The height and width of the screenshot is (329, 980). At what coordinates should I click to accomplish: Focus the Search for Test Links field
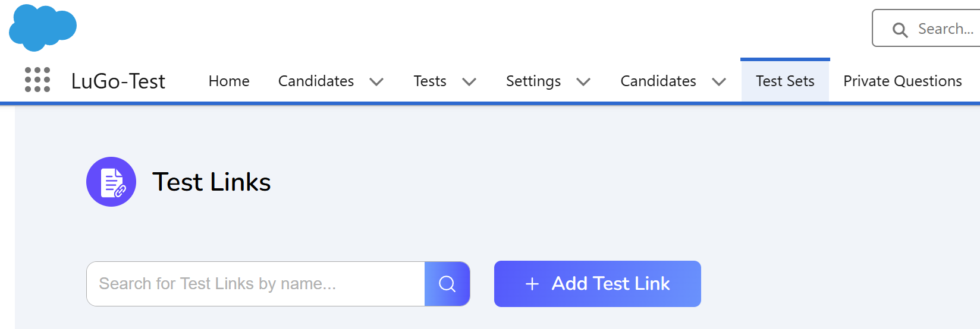tap(256, 284)
